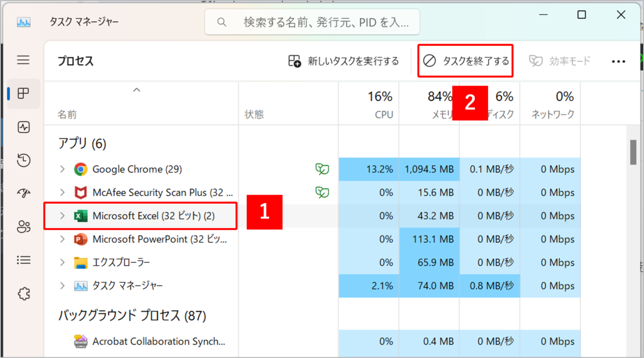This screenshot has height=358, width=644.
Task: Expand the Google Chrome process group
Action: coord(62,169)
